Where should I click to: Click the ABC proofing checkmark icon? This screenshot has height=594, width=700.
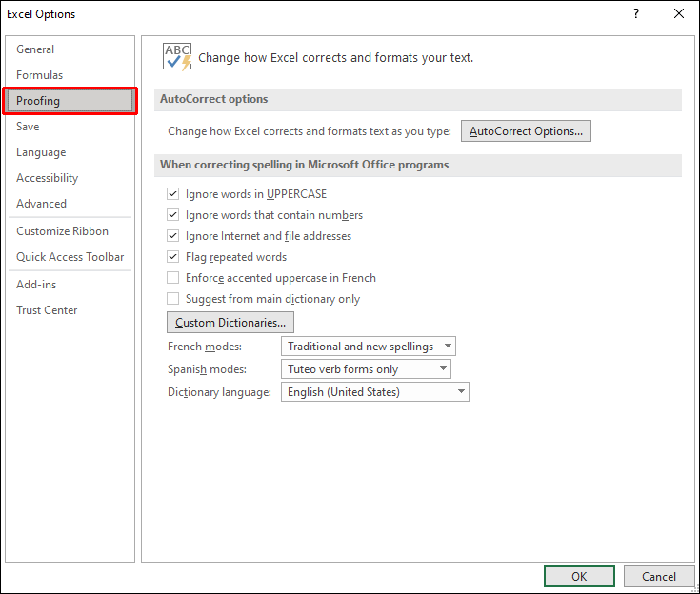tap(177, 57)
